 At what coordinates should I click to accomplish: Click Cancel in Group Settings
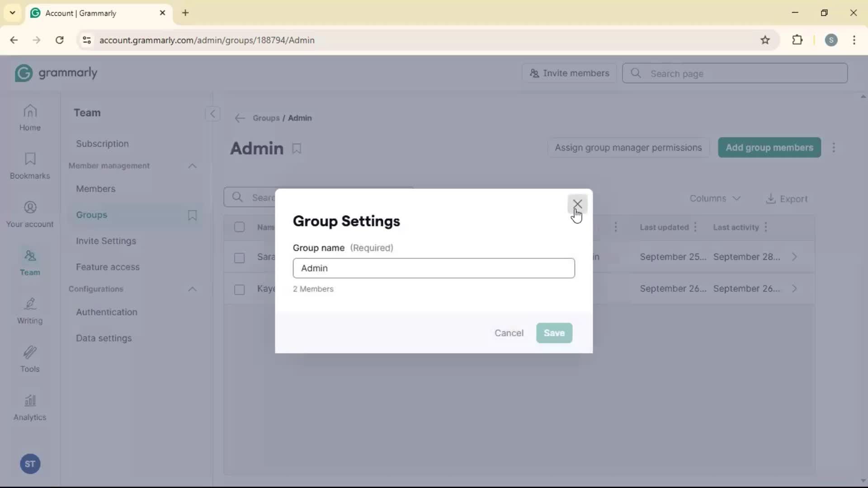point(509,333)
